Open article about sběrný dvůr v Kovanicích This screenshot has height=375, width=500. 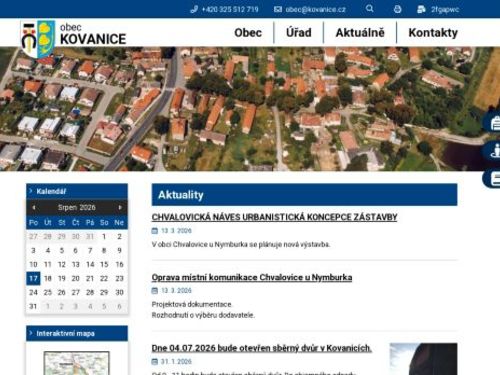(262, 348)
